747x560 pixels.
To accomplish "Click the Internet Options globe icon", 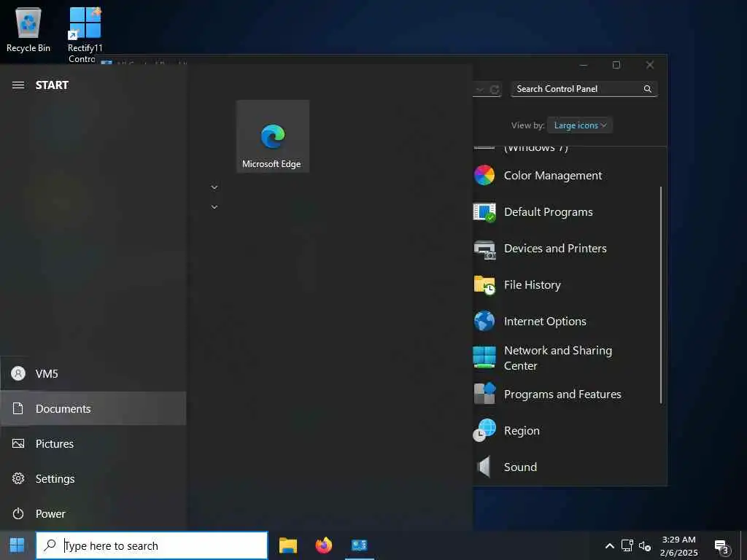I will point(484,321).
